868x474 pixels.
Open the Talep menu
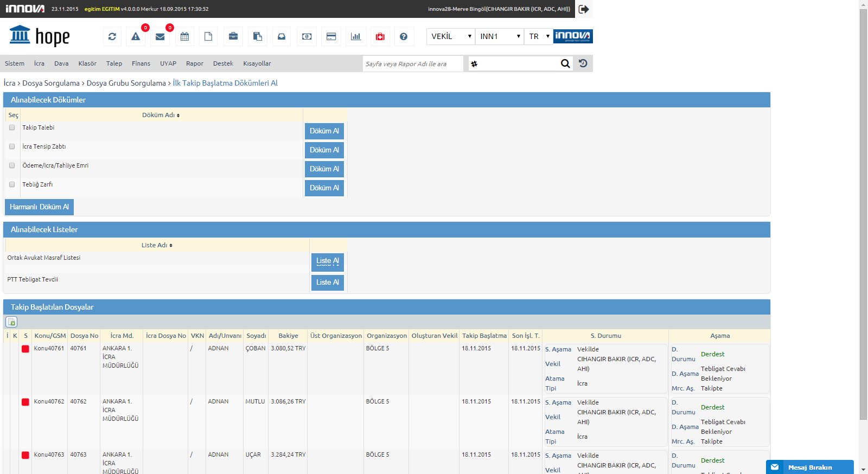pos(114,63)
